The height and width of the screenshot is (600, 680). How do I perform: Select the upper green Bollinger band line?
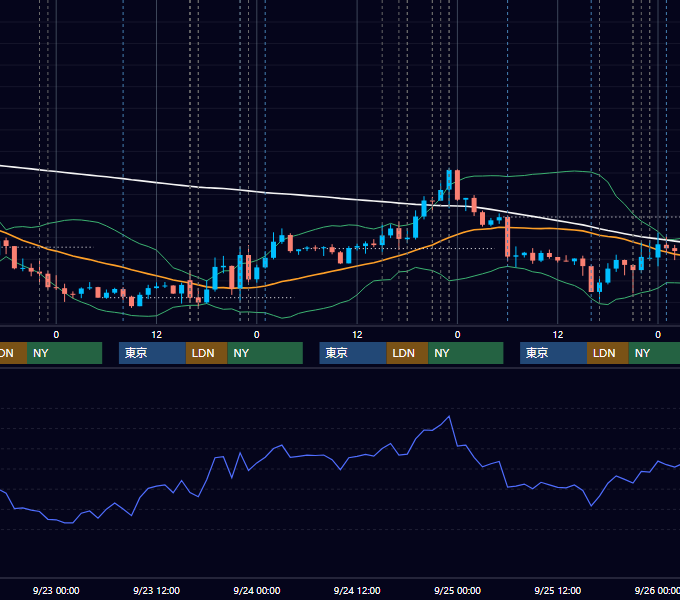(x=542, y=173)
